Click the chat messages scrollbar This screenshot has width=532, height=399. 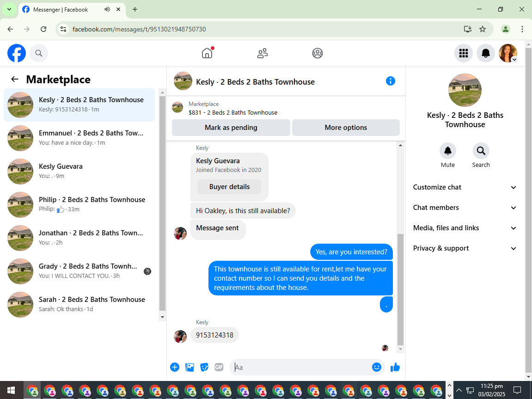400,289
